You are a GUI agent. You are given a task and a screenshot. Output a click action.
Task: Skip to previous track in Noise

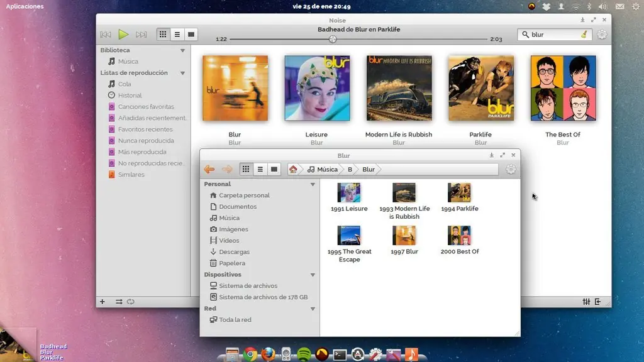(106, 35)
